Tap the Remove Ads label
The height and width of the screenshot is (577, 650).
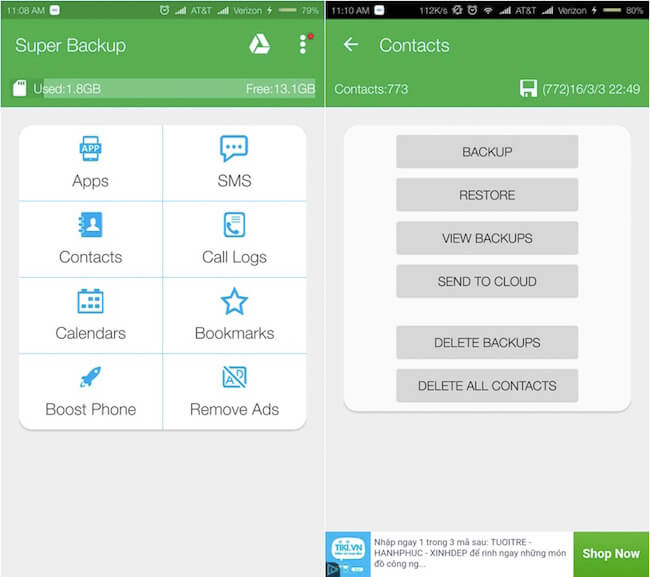(x=234, y=410)
